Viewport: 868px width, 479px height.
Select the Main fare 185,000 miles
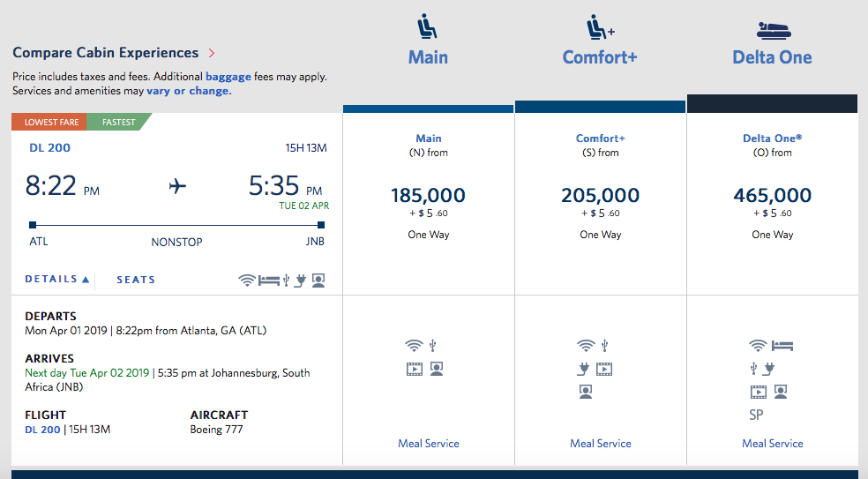(x=428, y=196)
